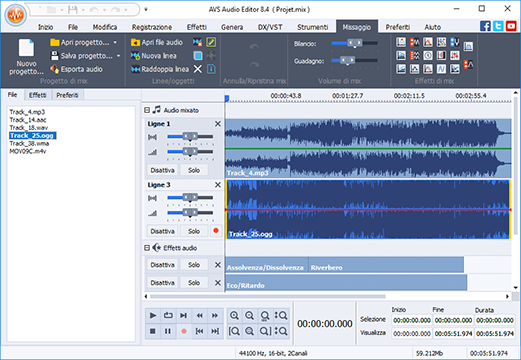Toggle Solo on Ligne 3
The width and height of the screenshot is (521, 360).
tap(194, 231)
